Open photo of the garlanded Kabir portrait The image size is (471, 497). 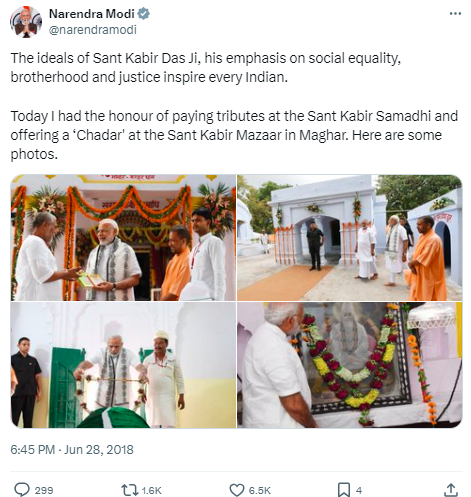(x=349, y=365)
